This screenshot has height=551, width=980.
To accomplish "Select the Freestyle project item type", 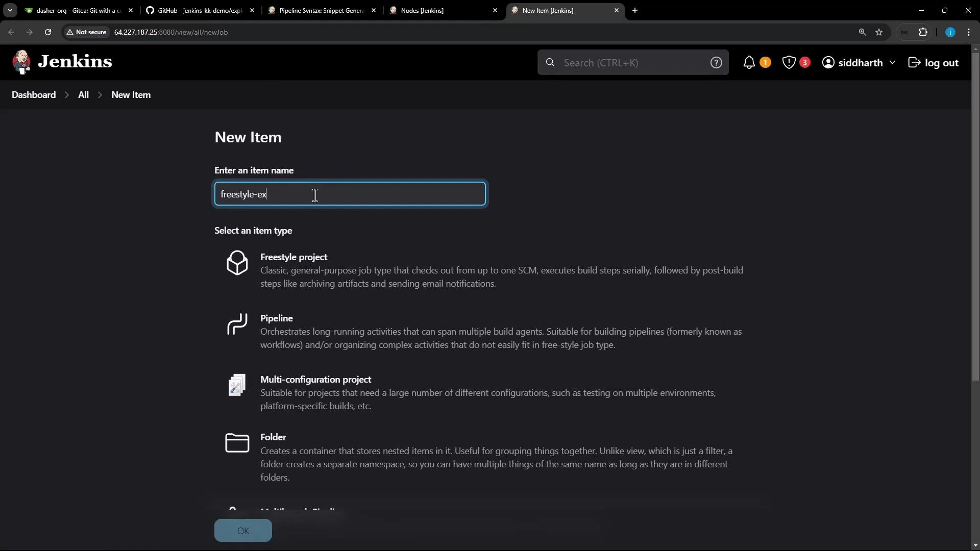I will pos(294,257).
